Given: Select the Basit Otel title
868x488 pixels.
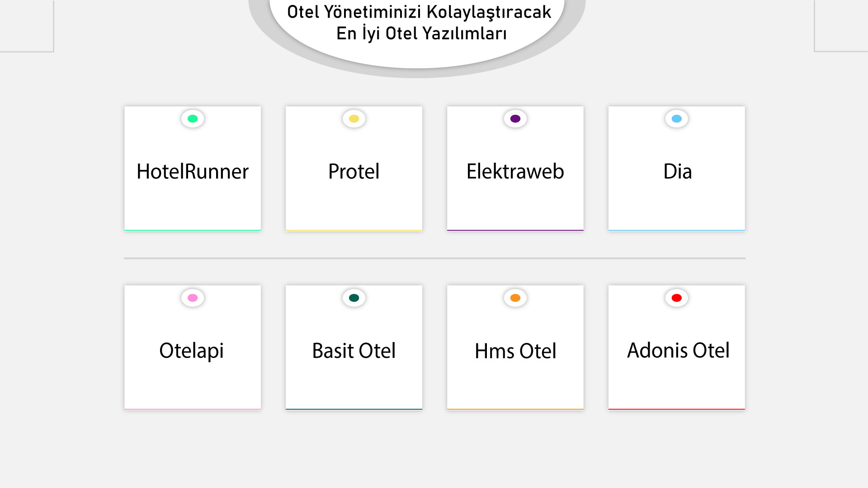Looking at the screenshot, I should [x=354, y=351].
